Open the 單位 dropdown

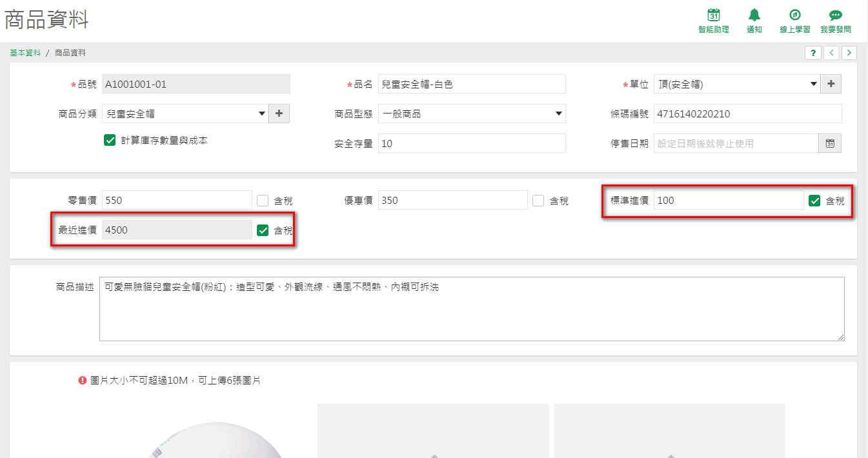[x=736, y=84]
